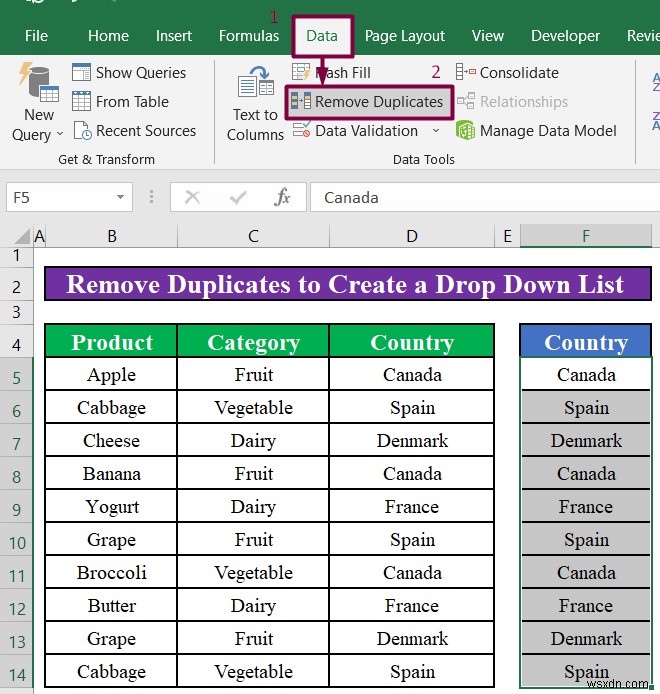Image resolution: width=660 pixels, height=694 pixels.
Task: Click the formula bar containing Canada
Action: (485, 197)
